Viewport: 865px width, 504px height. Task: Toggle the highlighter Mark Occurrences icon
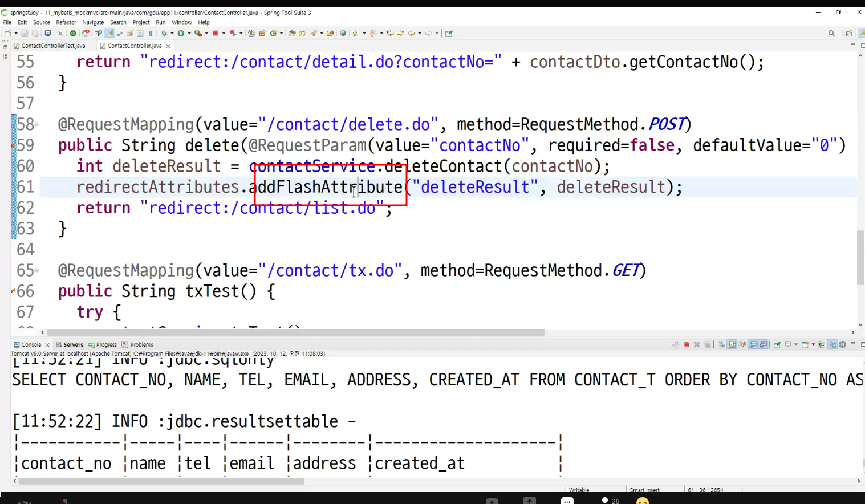(x=110, y=34)
